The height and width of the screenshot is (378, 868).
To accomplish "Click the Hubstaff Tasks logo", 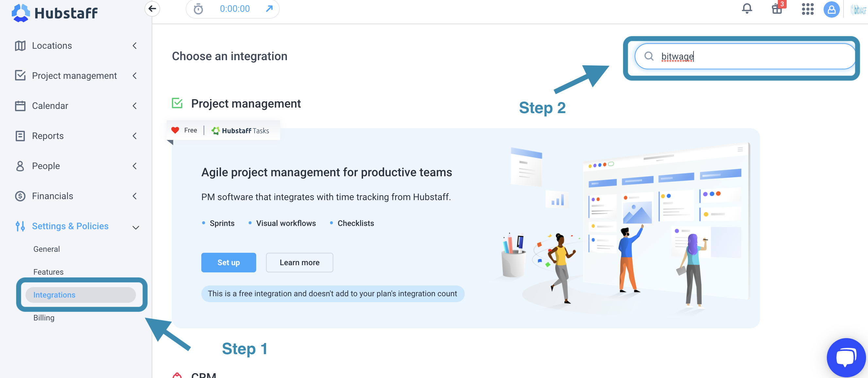I will (240, 130).
